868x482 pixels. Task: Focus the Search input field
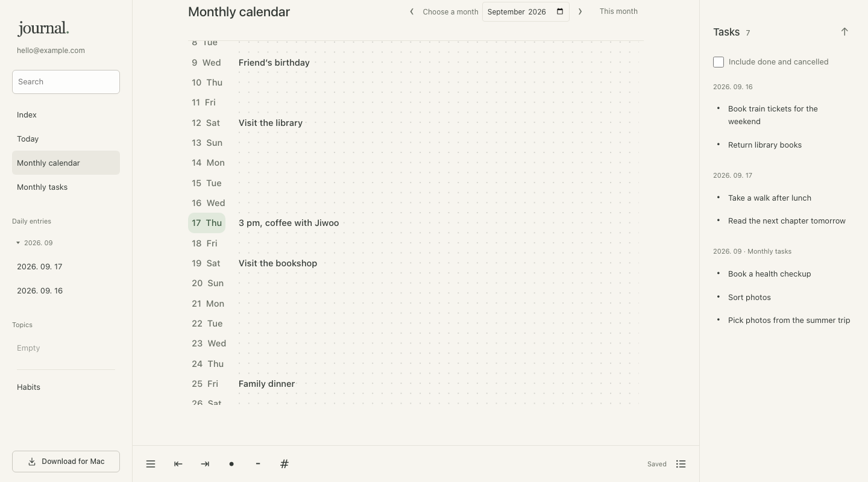66,82
